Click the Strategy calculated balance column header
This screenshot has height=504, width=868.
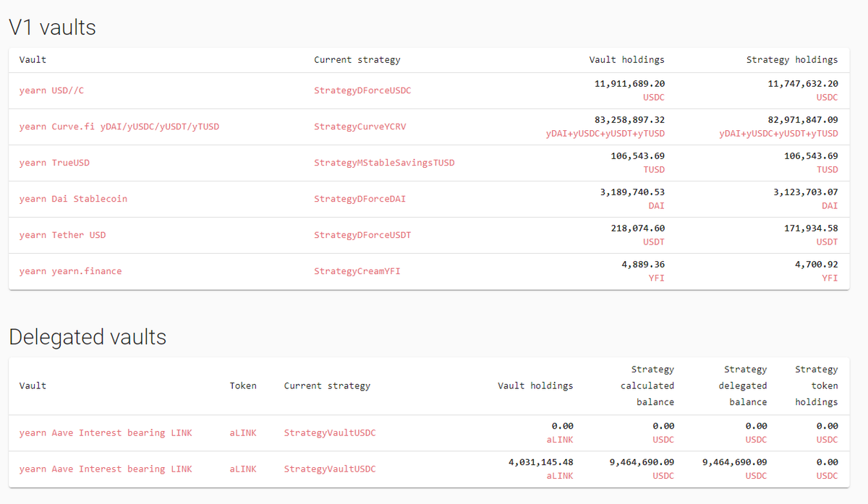647,386
